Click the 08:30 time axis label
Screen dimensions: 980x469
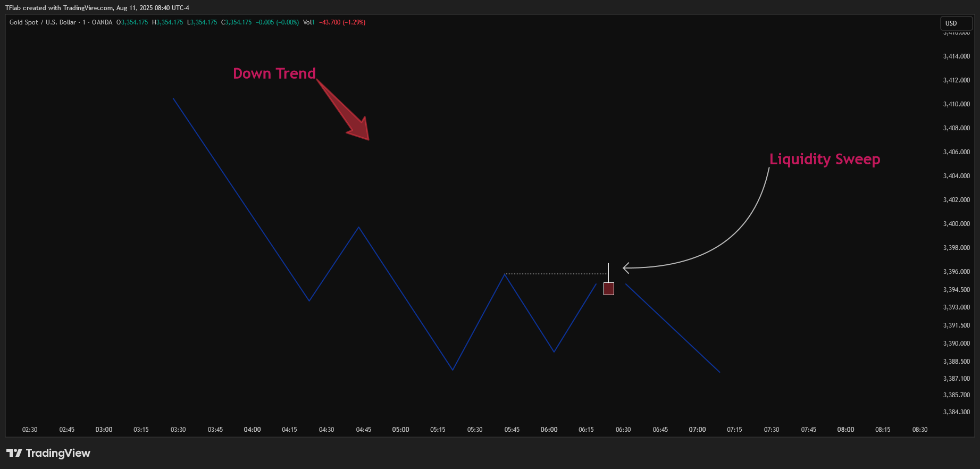click(920, 430)
